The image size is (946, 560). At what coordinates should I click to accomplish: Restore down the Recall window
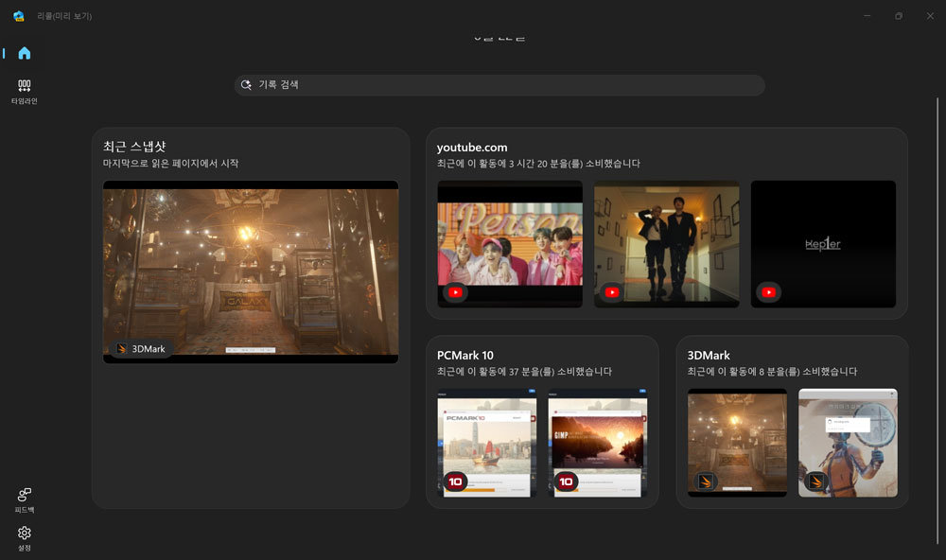(x=899, y=16)
